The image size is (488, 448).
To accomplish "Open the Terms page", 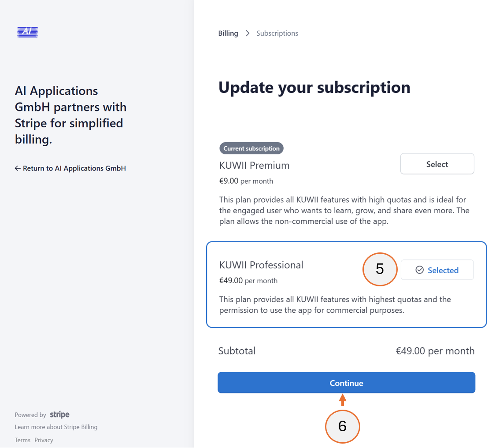I will (22, 440).
